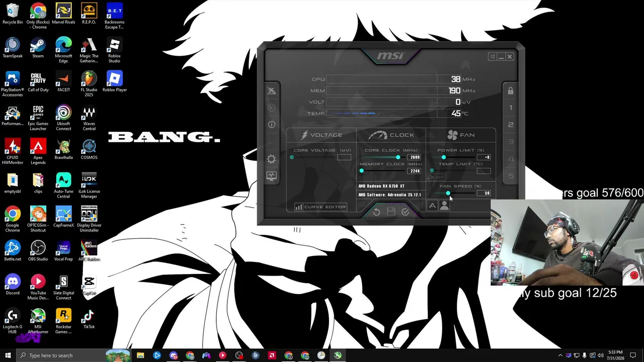This screenshot has width=644, height=362.
Task: Open Afterburner settings gear icon
Action: point(272,159)
